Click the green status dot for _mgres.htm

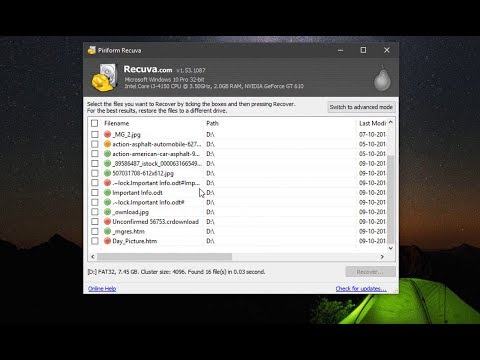pyautogui.click(x=107, y=231)
